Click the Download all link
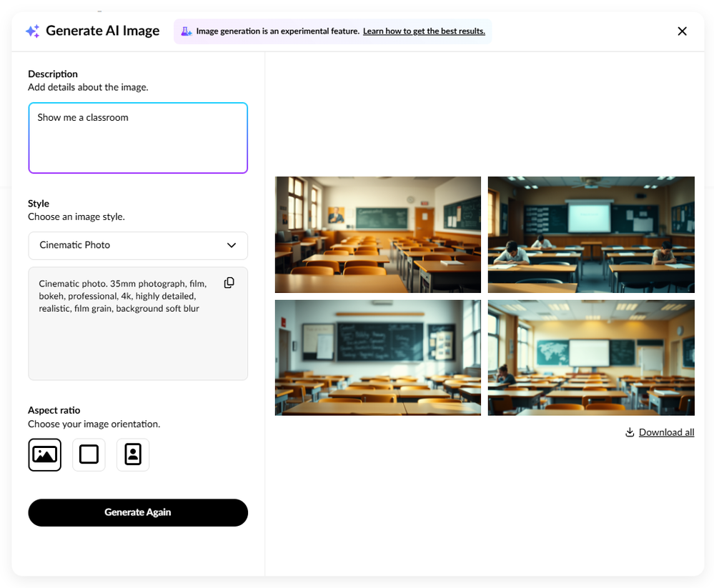The image size is (714, 588). 666,432
